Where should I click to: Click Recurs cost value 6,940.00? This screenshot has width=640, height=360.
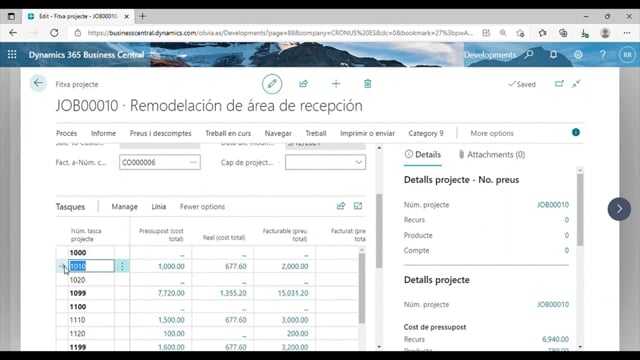click(x=555, y=339)
